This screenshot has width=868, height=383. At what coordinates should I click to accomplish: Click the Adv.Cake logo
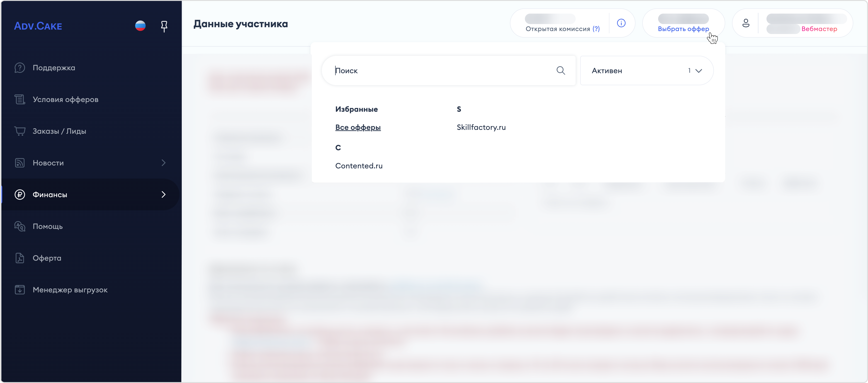(38, 26)
